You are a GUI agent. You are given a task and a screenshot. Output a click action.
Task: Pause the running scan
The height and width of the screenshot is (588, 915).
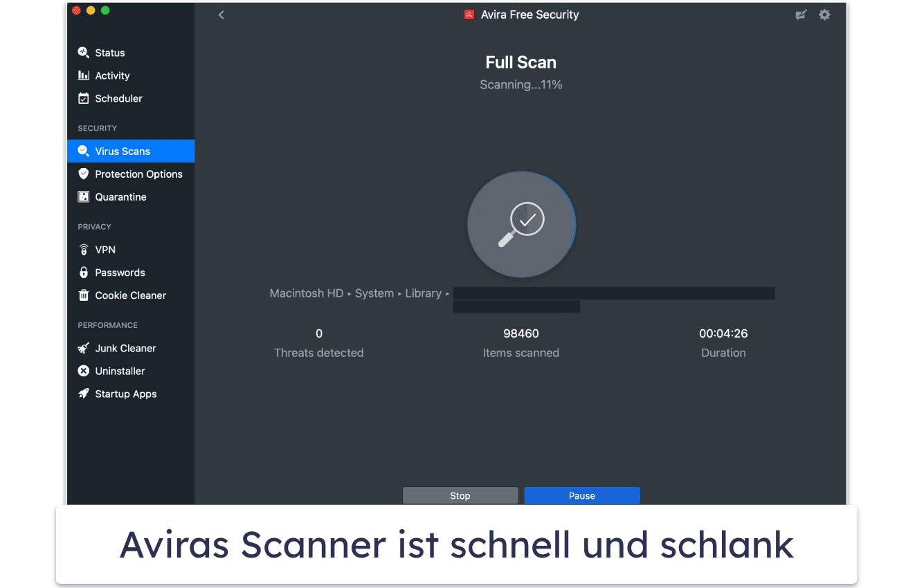coord(582,495)
